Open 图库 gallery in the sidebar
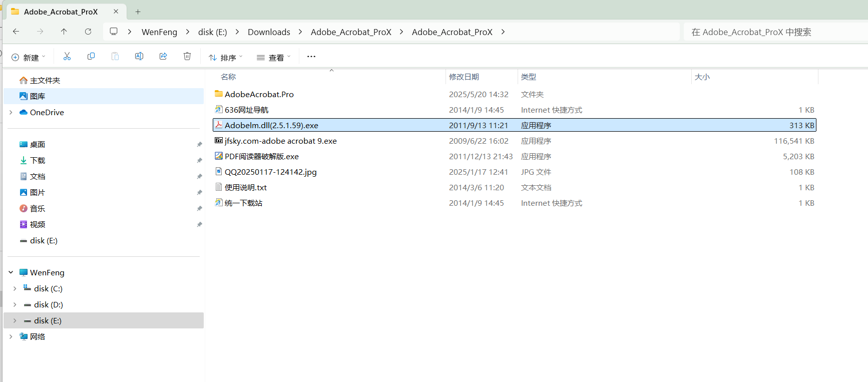Screen dimensions: 868x382 coord(104,96)
